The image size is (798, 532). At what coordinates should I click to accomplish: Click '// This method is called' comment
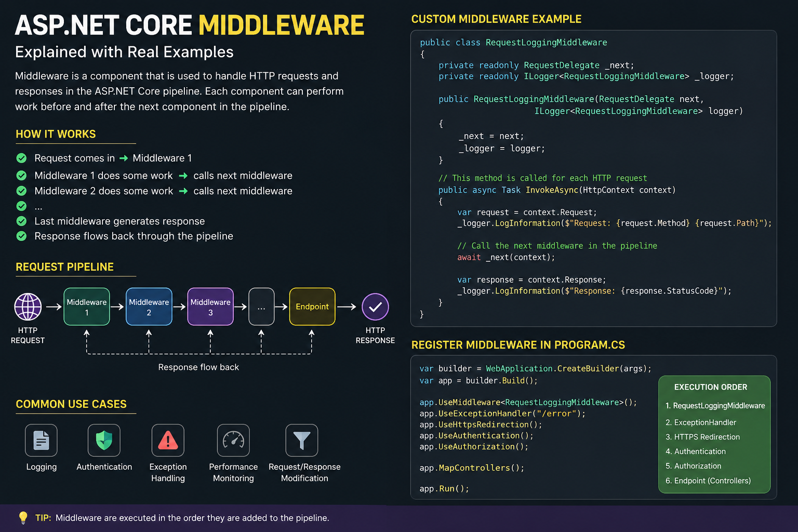click(x=543, y=178)
